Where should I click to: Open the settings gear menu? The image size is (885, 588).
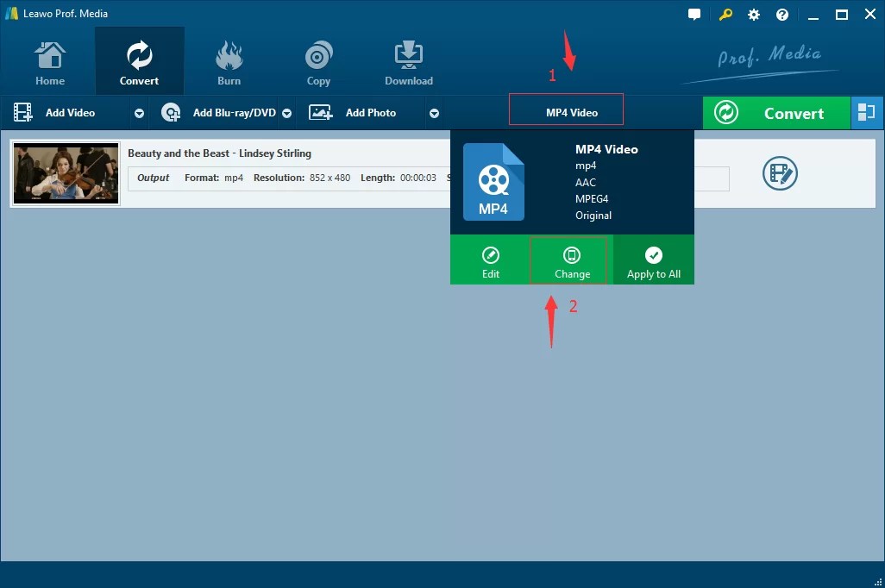click(754, 14)
